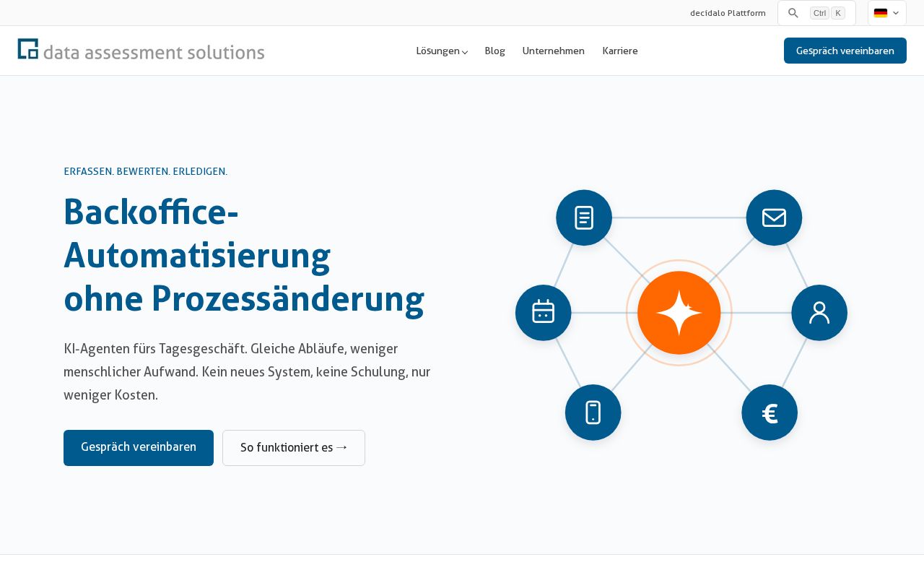
Task: Click the ERFASSEN. BEWERTEN. ERLEDIGEN. tagline
Action: (146, 171)
